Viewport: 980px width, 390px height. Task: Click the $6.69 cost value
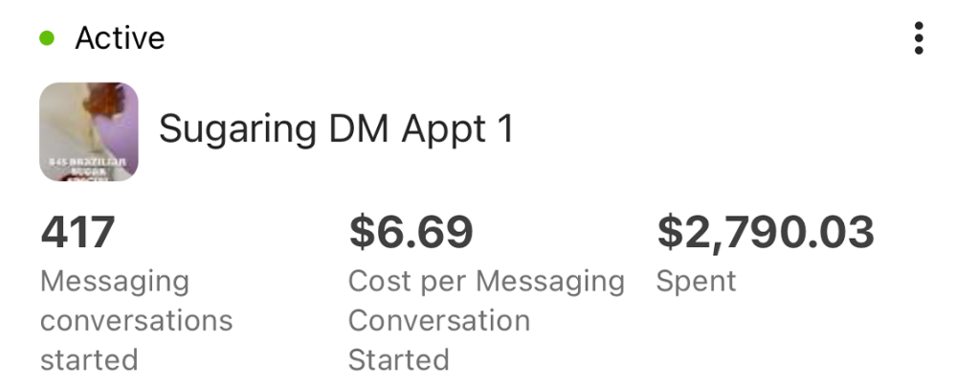pos(412,233)
